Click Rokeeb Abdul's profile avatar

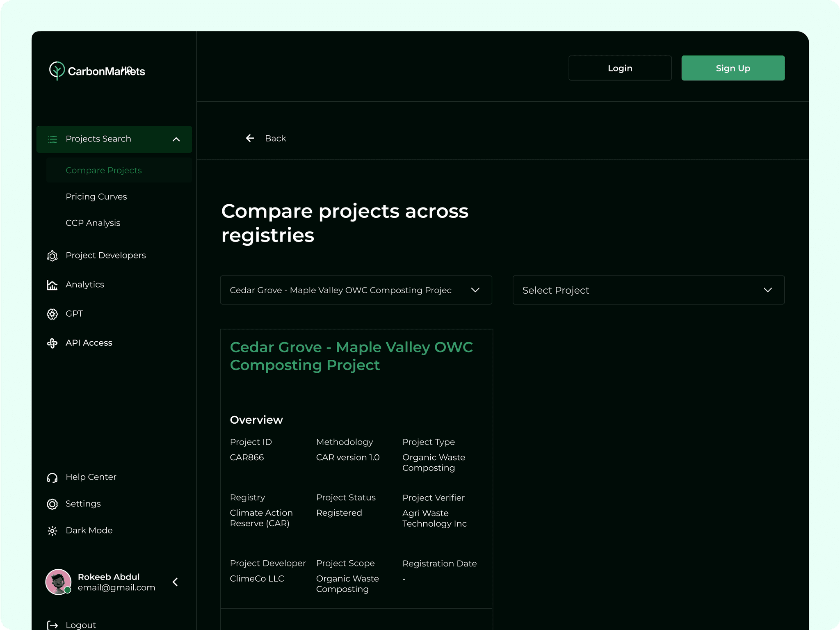pyautogui.click(x=58, y=582)
